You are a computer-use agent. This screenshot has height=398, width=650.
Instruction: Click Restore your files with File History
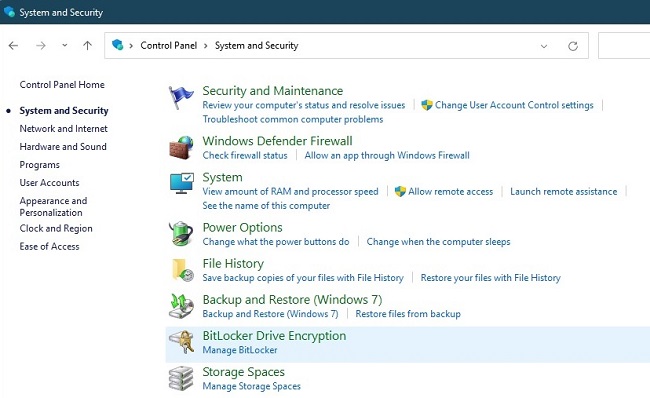(490, 278)
